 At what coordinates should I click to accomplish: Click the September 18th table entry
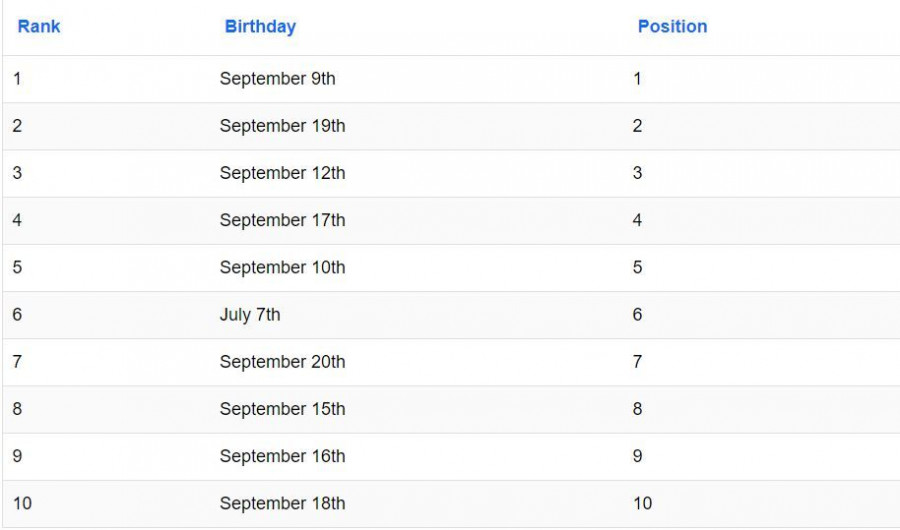(282, 504)
